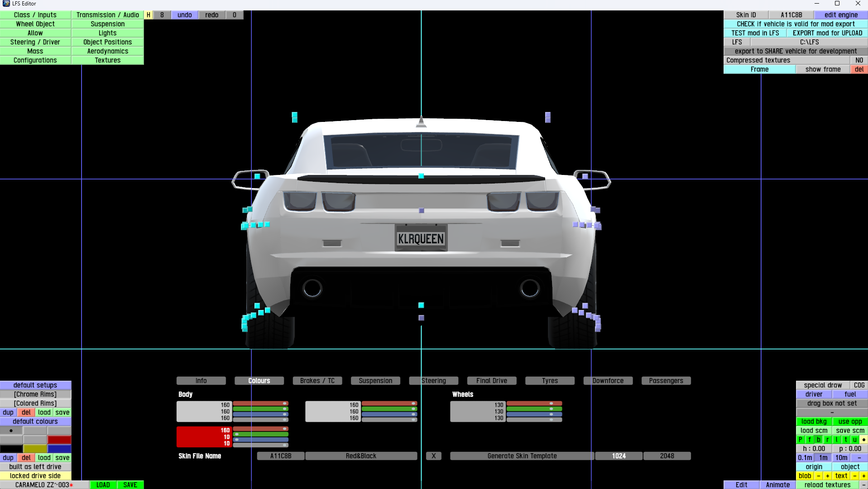Pick the dark red default colour swatch
This screenshot has height=489, width=868.
point(59,440)
